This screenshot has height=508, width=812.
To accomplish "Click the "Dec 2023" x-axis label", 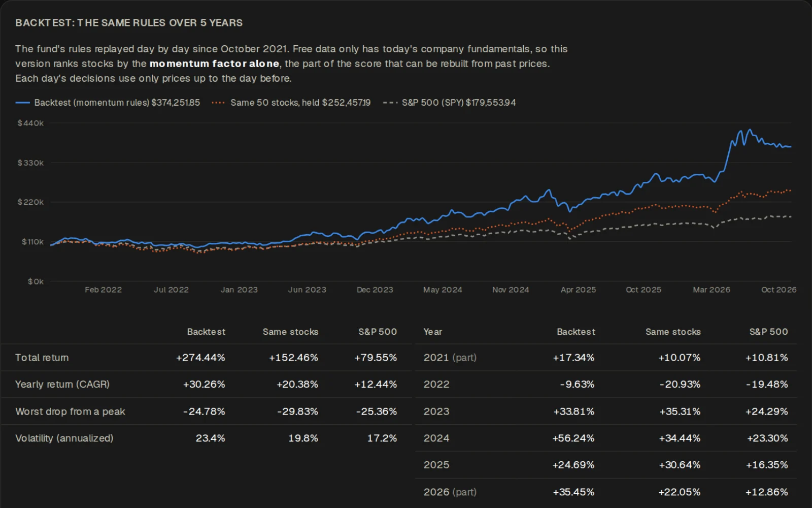I will click(375, 290).
